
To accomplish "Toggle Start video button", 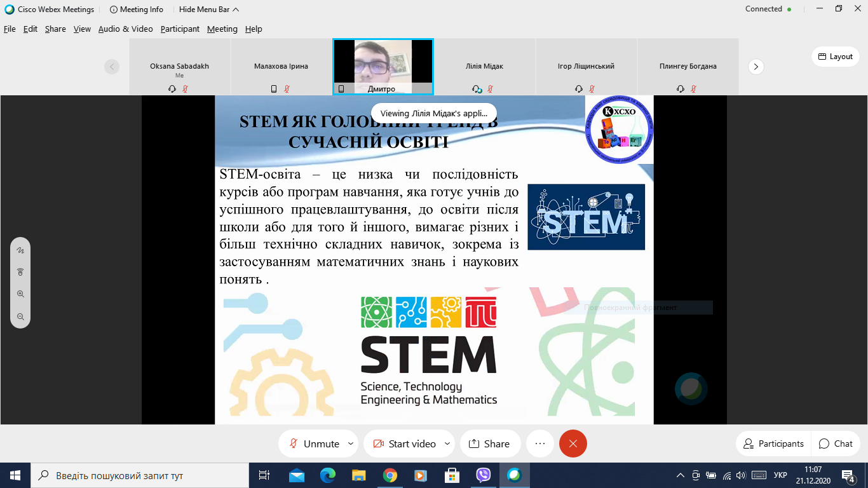I will pyautogui.click(x=404, y=444).
